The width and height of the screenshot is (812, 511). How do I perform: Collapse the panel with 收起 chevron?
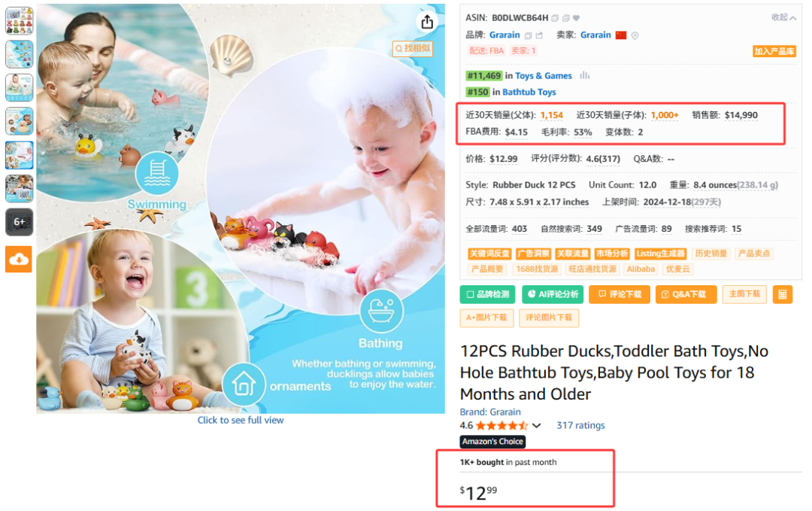click(x=783, y=17)
